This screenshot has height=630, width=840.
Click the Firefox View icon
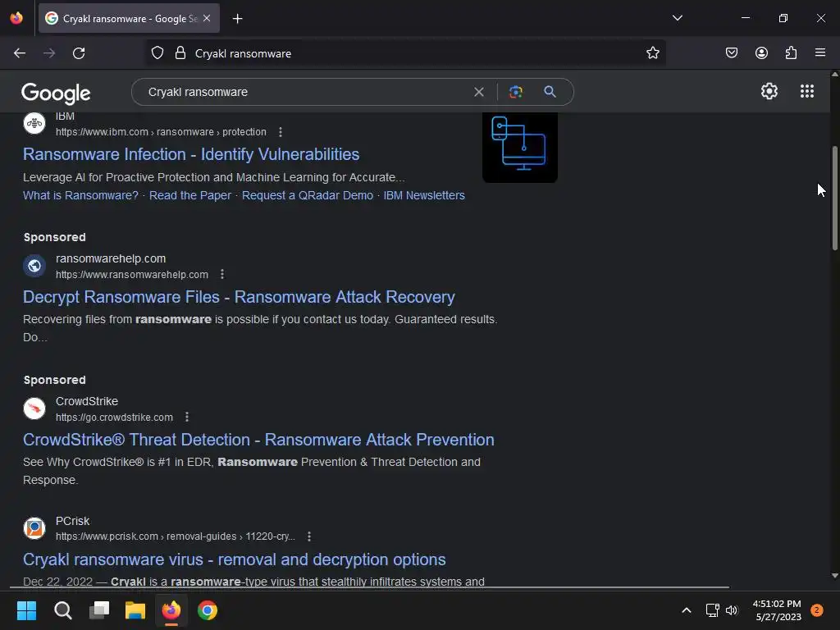tap(16, 18)
